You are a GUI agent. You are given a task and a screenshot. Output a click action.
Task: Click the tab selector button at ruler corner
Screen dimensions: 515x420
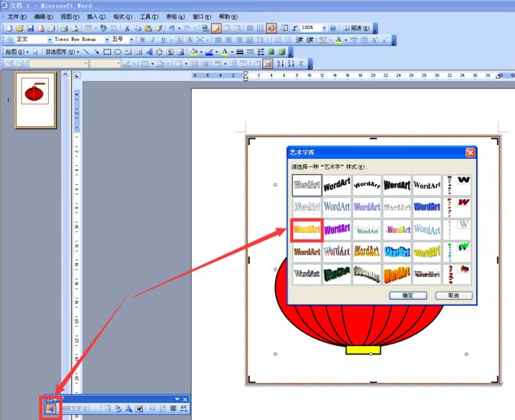(76, 76)
